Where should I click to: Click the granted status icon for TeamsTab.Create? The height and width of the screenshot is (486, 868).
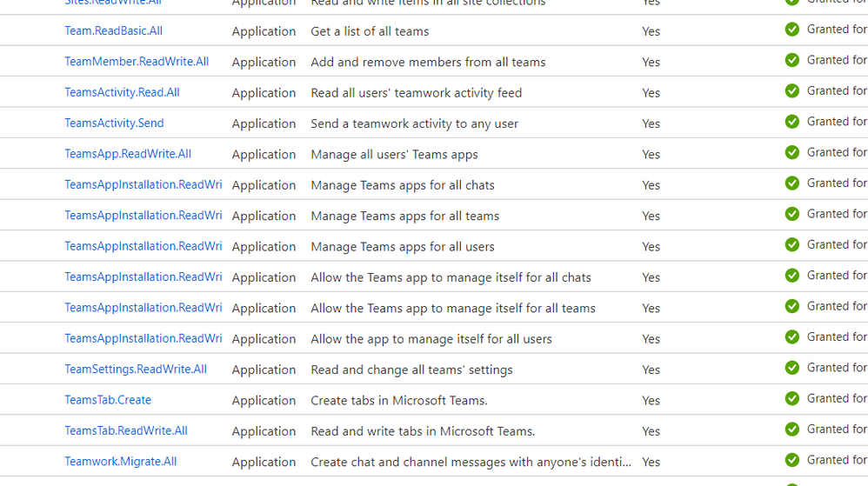(x=791, y=398)
